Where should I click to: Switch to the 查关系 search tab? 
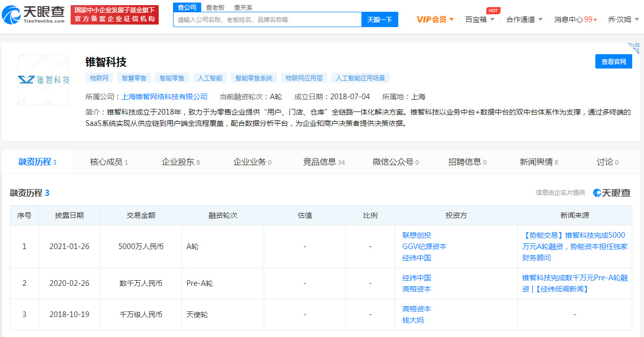[243, 7]
